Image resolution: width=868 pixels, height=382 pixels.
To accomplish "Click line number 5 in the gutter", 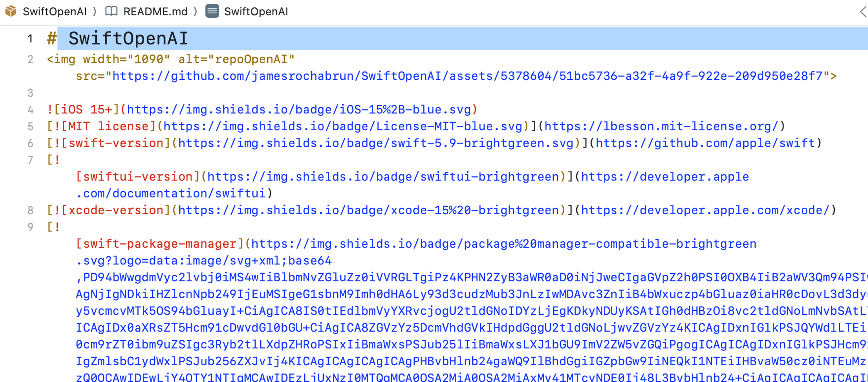I will click(x=31, y=126).
